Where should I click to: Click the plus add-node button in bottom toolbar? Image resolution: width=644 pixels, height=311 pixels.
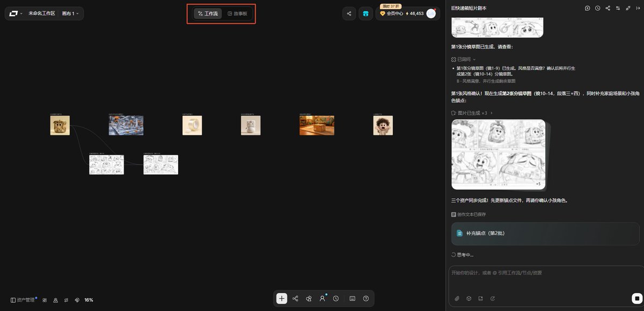coord(282,299)
